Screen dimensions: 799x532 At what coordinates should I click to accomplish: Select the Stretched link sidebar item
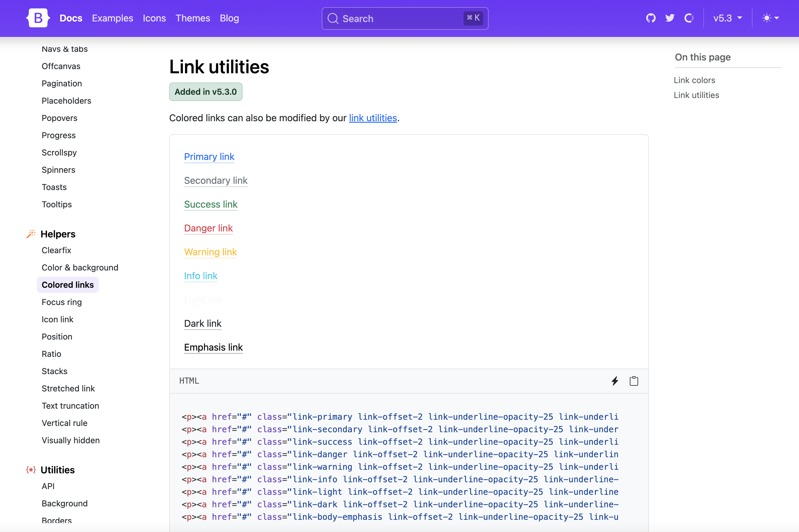pos(68,388)
